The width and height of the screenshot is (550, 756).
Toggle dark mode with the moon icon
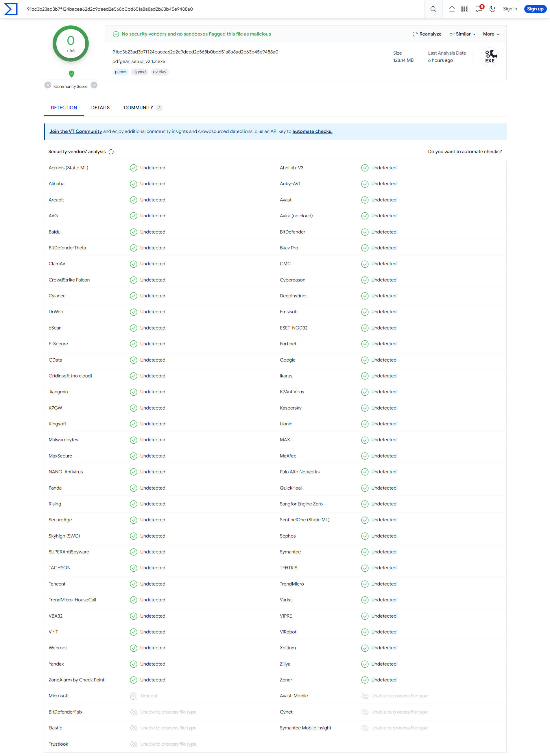(492, 9)
